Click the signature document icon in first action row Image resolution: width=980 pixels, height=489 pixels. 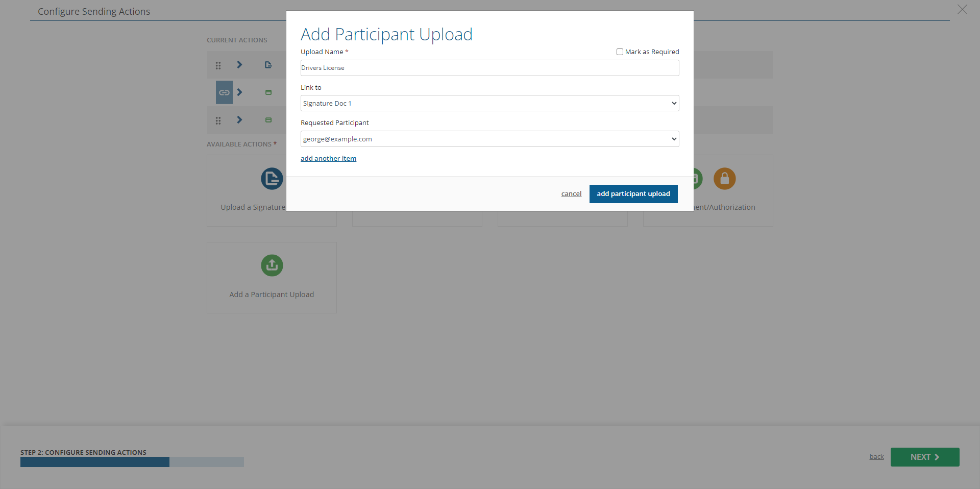(268, 65)
